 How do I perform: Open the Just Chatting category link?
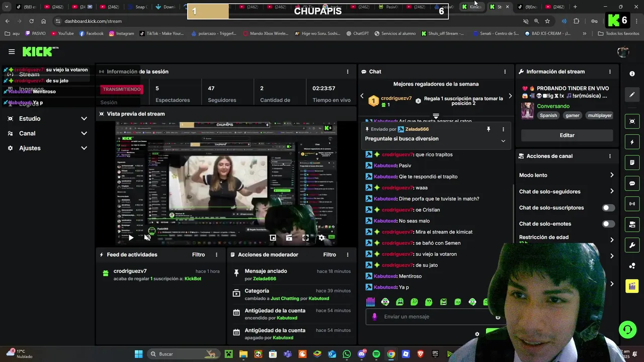pyautogui.click(x=285, y=299)
